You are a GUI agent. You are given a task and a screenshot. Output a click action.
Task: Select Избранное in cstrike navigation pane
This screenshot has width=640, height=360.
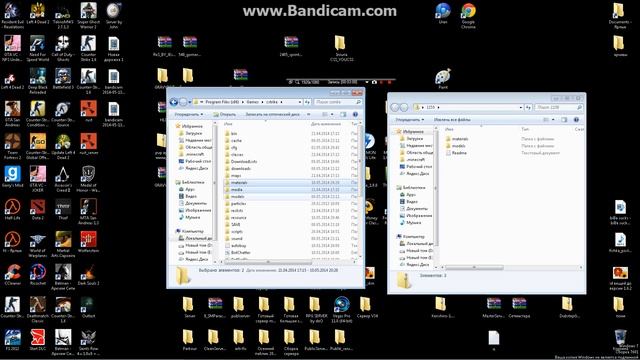pyautogui.click(x=191, y=127)
